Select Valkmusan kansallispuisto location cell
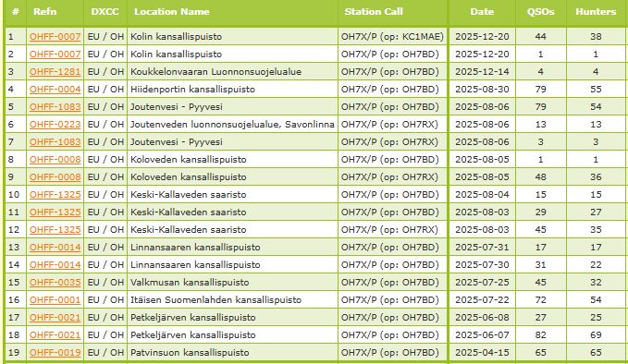This screenshot has height=364, width=628. click(x=232, y=283)
